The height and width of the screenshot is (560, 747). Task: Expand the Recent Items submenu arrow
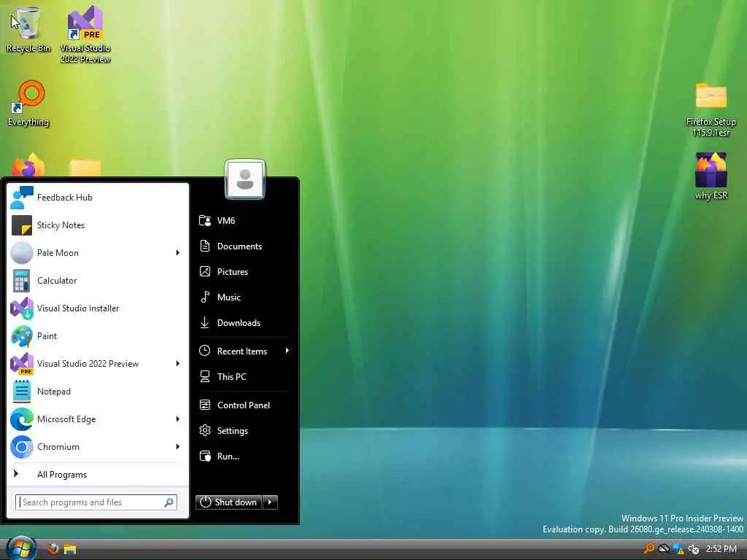pyautogui.click(x=287, y=351)
